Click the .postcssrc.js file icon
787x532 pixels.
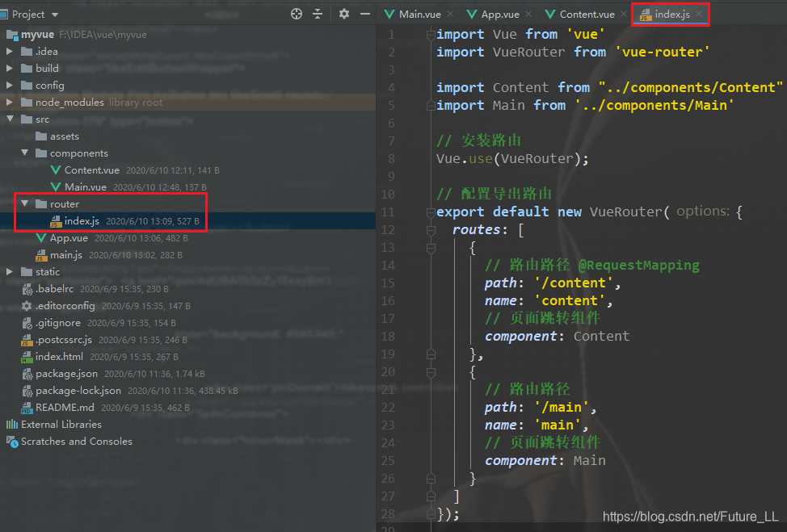pos(27,340)
